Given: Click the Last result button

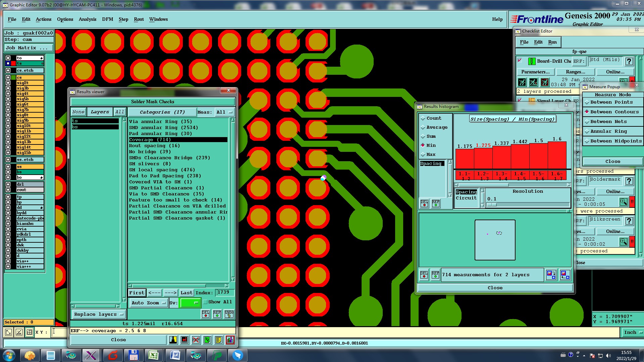Looking at the screenshot, I should [x=186, y=293].
